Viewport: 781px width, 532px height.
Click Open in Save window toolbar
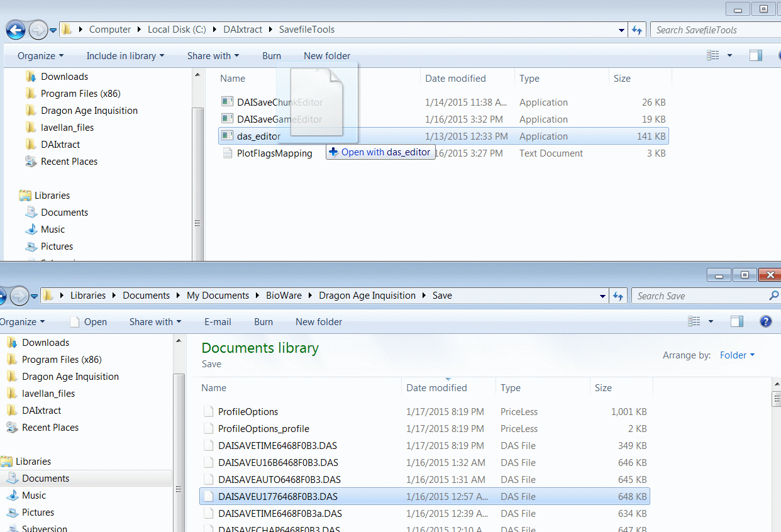pyautogui.click(x=88, y=321)
